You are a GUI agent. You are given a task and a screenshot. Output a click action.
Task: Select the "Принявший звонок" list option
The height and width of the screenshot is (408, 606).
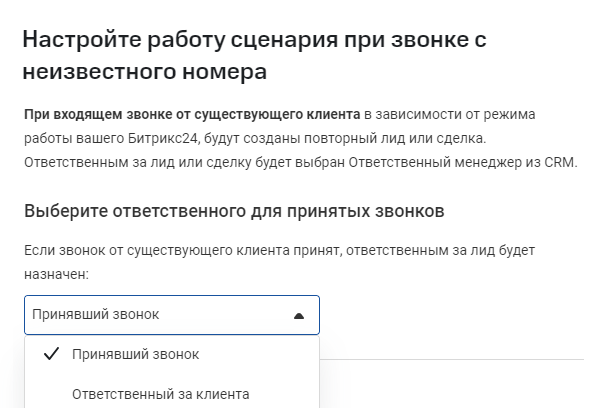pos(135,355)
